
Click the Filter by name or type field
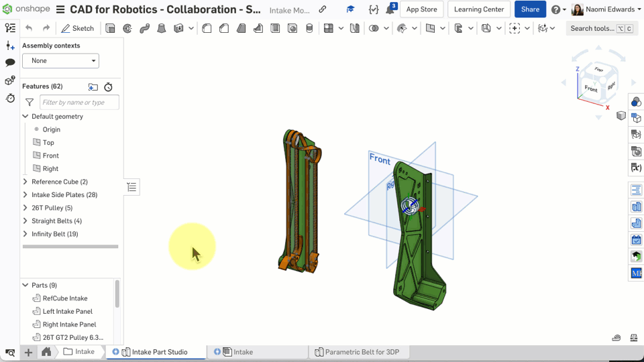click(79, 103)
